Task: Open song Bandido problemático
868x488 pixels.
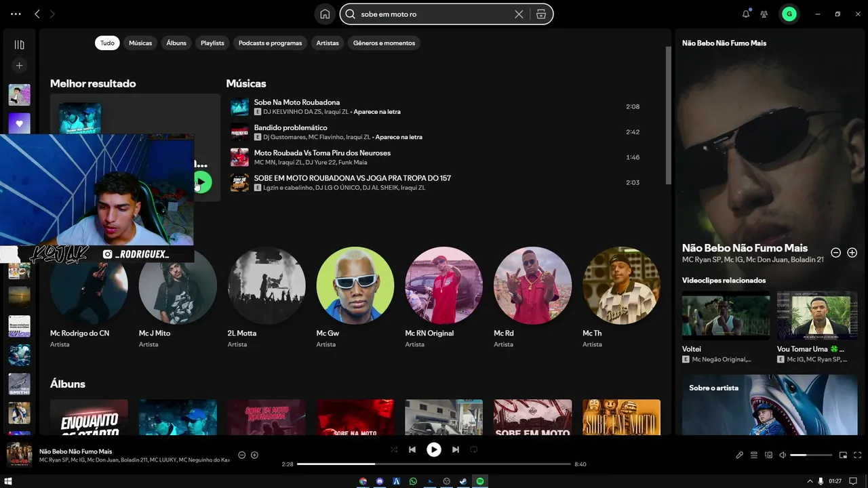Action: tap(290, 127)
